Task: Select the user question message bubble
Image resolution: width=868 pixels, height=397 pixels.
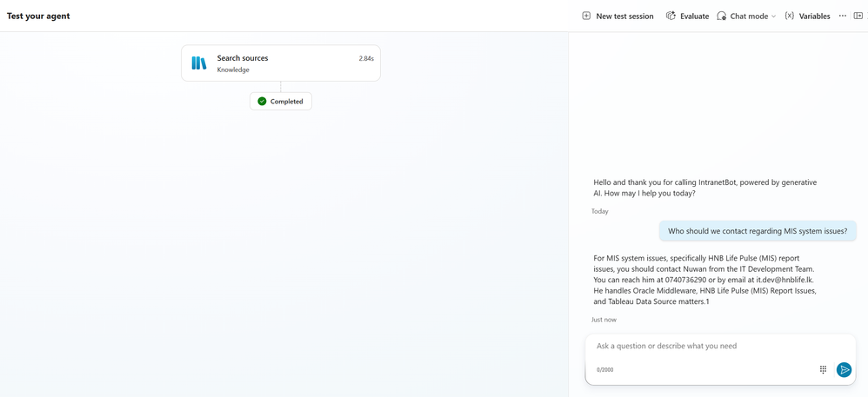Action: (758, 231)
